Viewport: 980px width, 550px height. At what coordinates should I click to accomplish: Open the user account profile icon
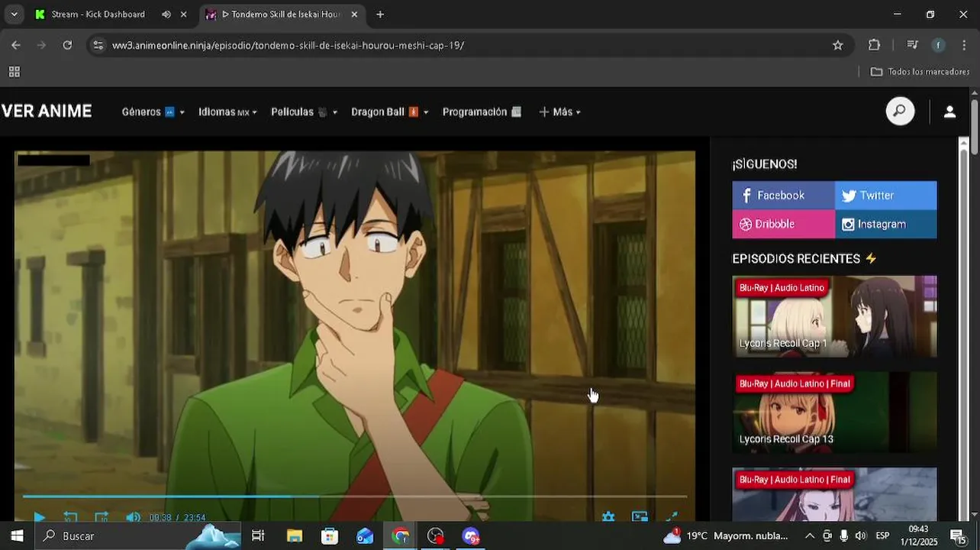click(949, 112)
